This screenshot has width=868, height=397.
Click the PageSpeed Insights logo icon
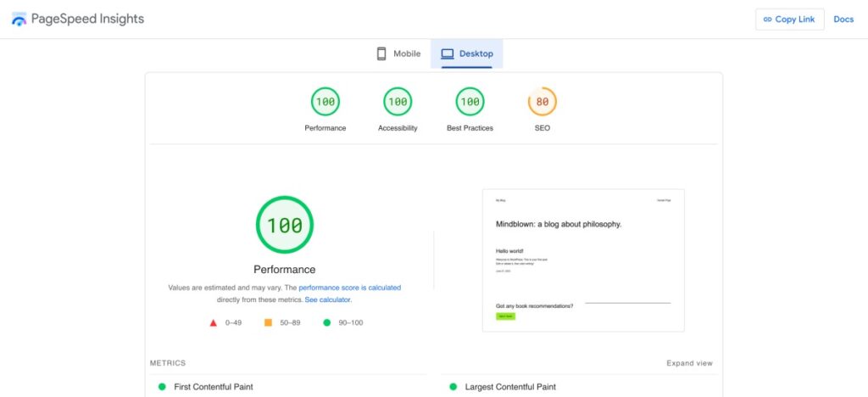click(x=19, y=19)
